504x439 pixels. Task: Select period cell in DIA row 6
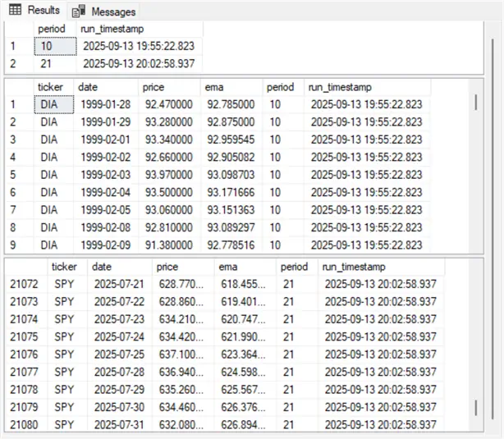[x=283, y=193]
